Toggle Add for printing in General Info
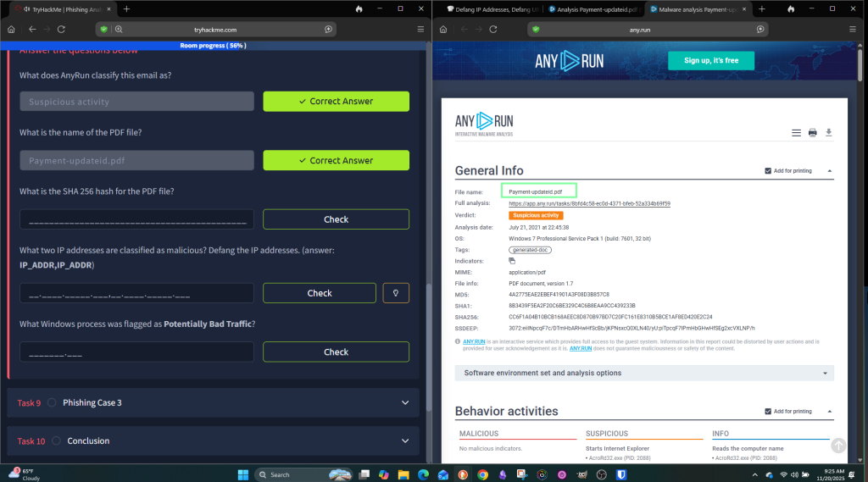Screen dimensions: 868x482 pyautogui.click(x=768, y=170)
